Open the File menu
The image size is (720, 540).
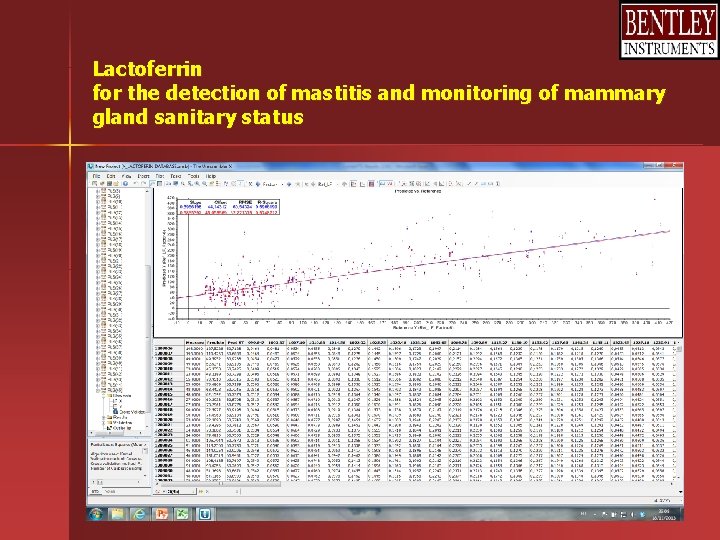(96, 176)
